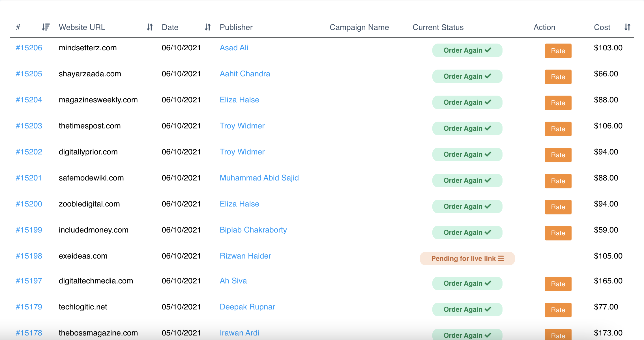
Task: Open order #15202 link
Action: pyautogui.click(x=29, y=152)
